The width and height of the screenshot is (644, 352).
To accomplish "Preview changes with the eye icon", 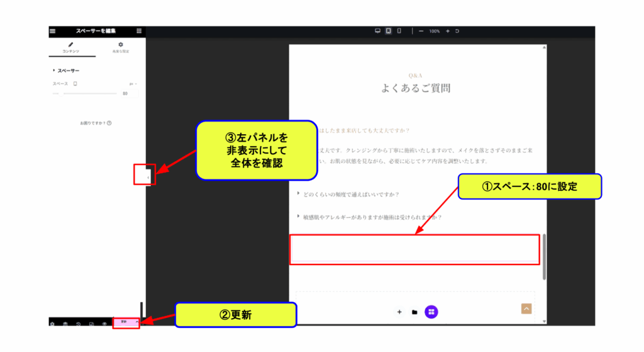I will click(x=105, y=324).
